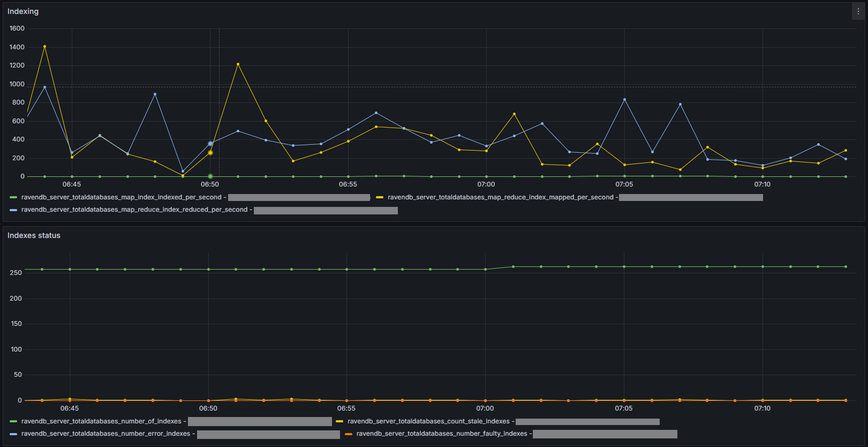
Task: Click the 50 y-axis label in Indexes status
Action: 18,375
